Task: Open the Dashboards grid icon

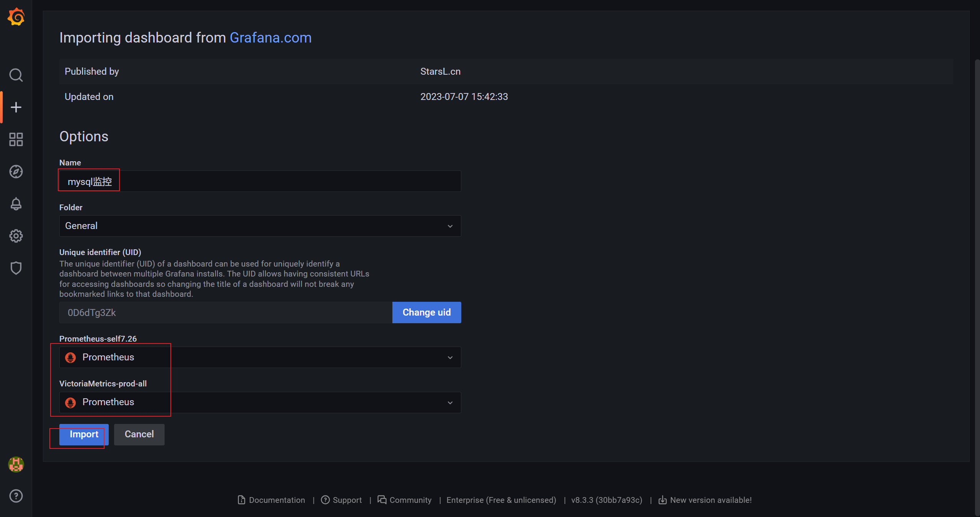Action: pos(16,139)
